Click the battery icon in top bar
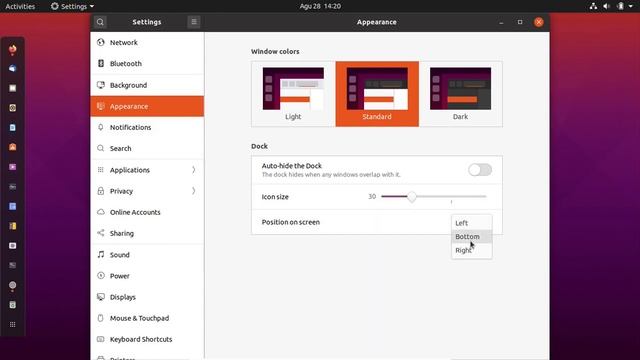The height and width of the screenshot is (360, 640). coord(620,6)
